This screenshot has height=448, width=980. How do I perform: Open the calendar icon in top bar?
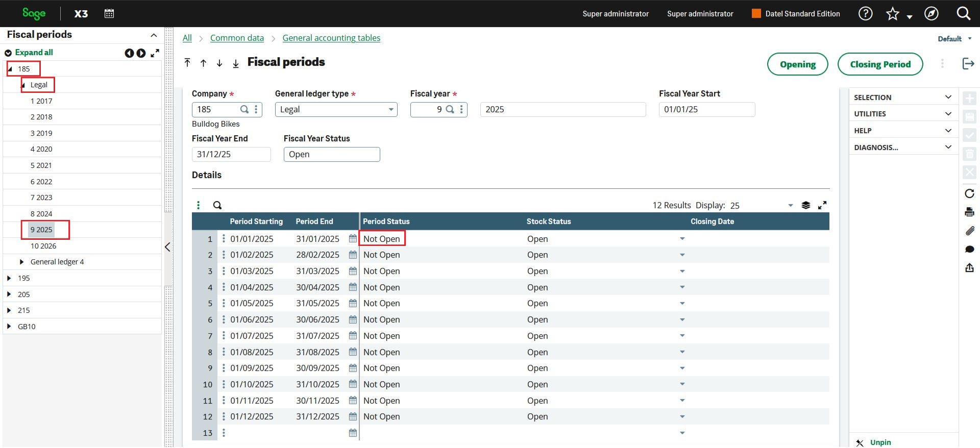[109, 14]
